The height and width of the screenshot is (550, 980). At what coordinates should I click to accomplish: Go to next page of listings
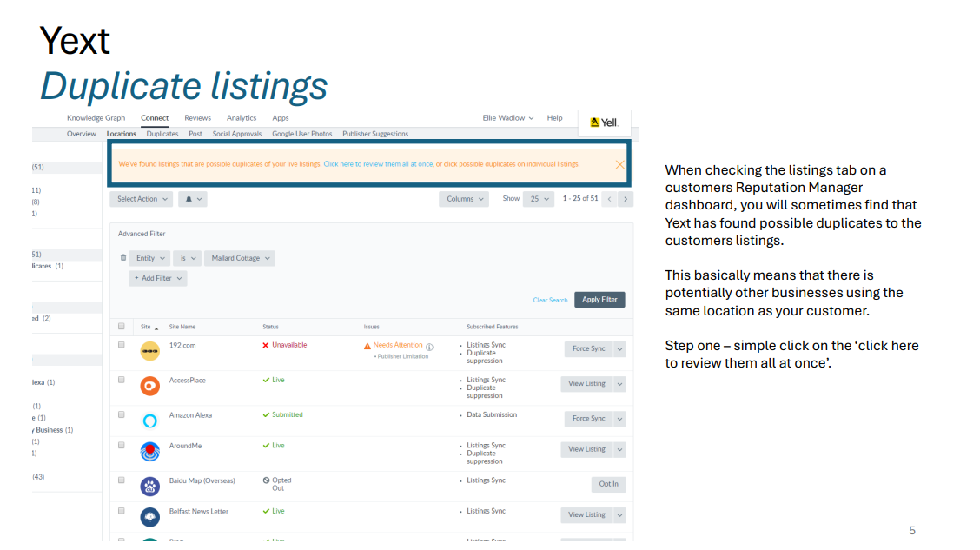click(x=626, y=199)
